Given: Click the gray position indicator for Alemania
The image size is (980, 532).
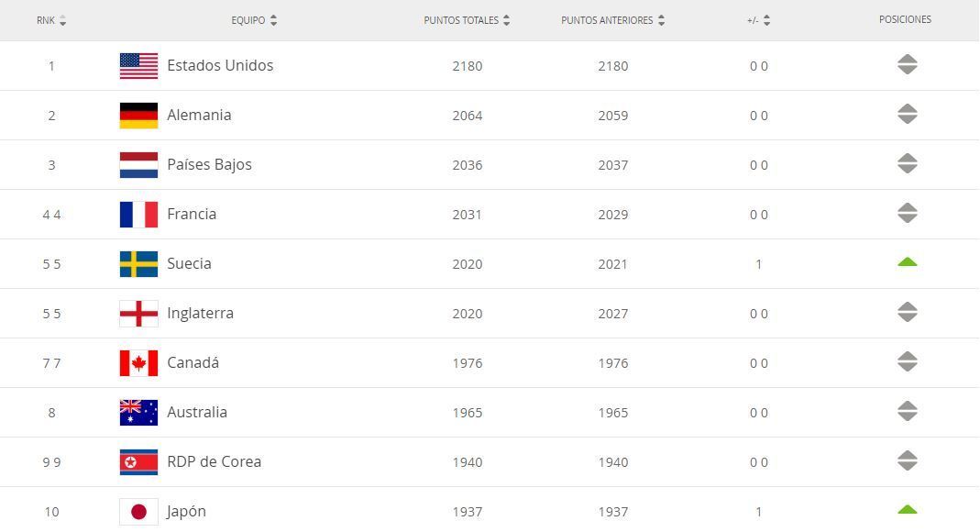Looking at the screenshot, I should point(907,114).
